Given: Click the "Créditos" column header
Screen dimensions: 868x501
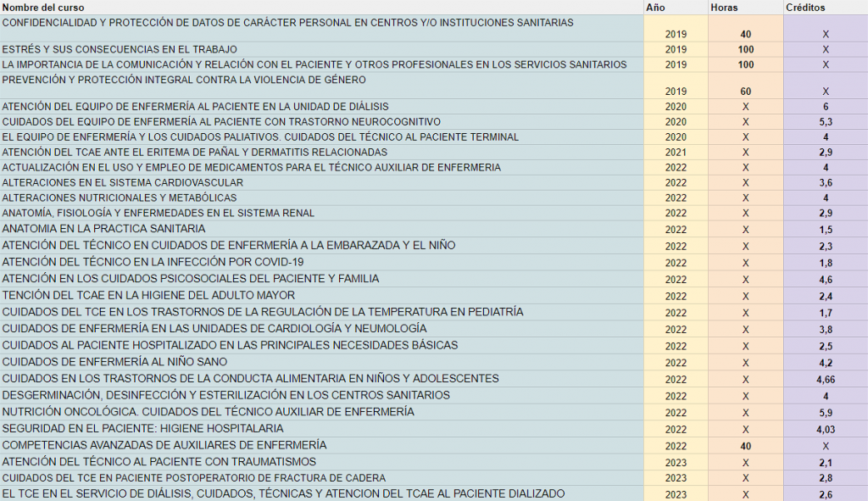Looking at the screenshot, I should 805,8.
